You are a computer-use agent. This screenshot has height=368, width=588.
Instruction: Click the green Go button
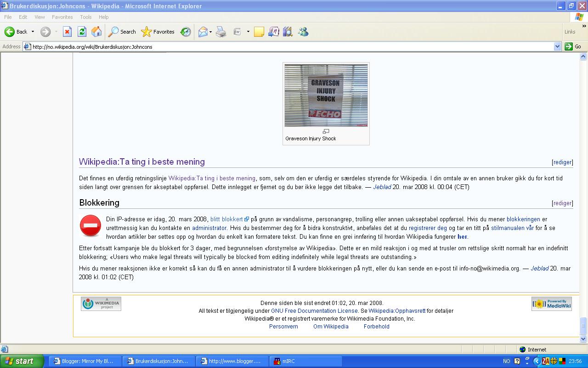pyautogui.click(x=573, y=46)
